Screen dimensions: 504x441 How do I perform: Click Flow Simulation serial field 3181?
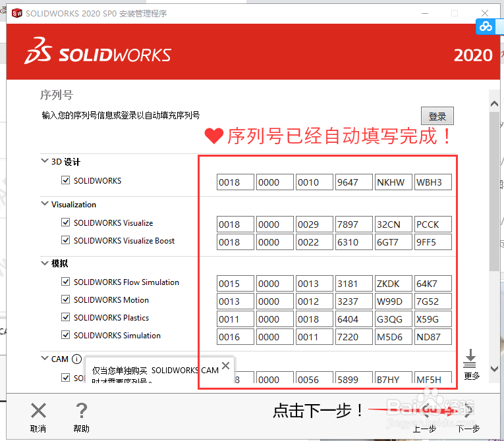click(x=354, y=284)
